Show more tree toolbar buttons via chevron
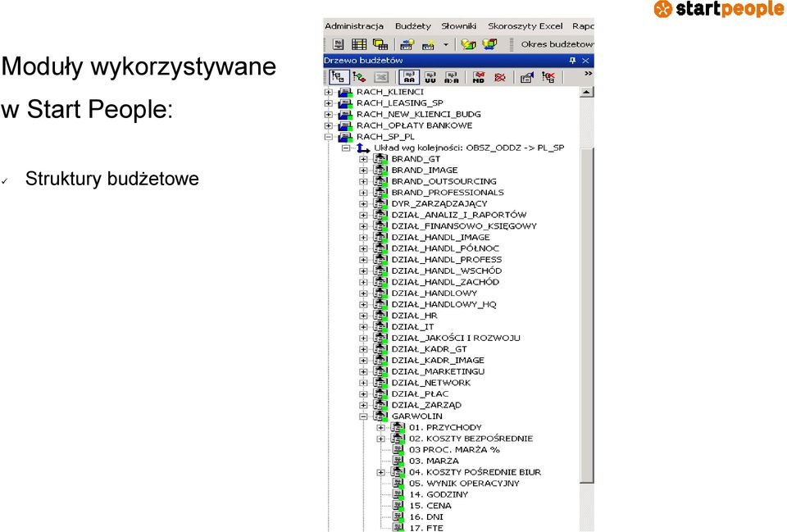This screenshot has height=532, width=787. tap(588, 74)
